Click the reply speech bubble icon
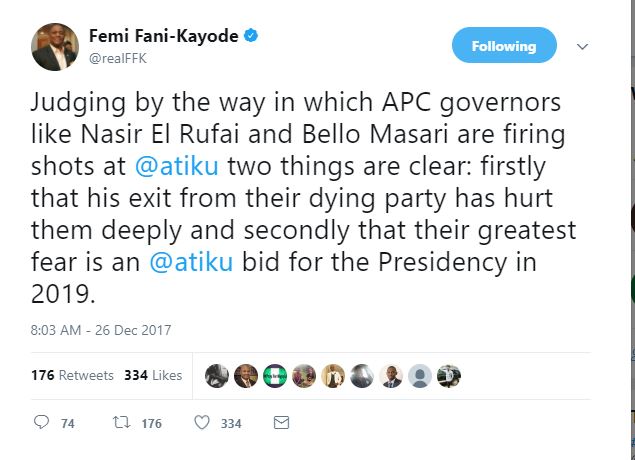The height and width of the screenshot is (460, 635). point(41,422)
